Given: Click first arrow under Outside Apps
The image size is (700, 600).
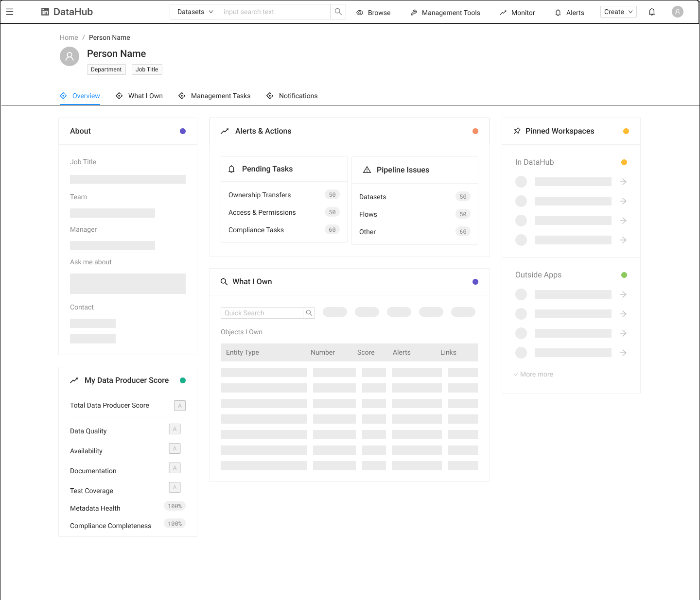Looking at the screenshot, I should coord(623,294).
